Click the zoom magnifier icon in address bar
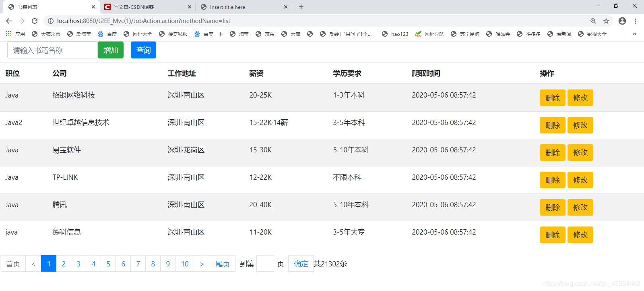This screenshot has width=644, height=291. 593,21
